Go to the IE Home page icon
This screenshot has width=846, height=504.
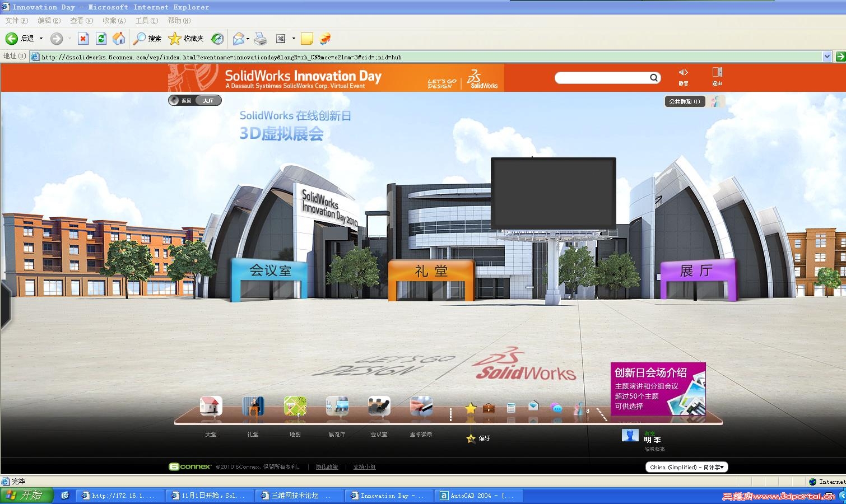pyautogui.click(x=119, y=38)
